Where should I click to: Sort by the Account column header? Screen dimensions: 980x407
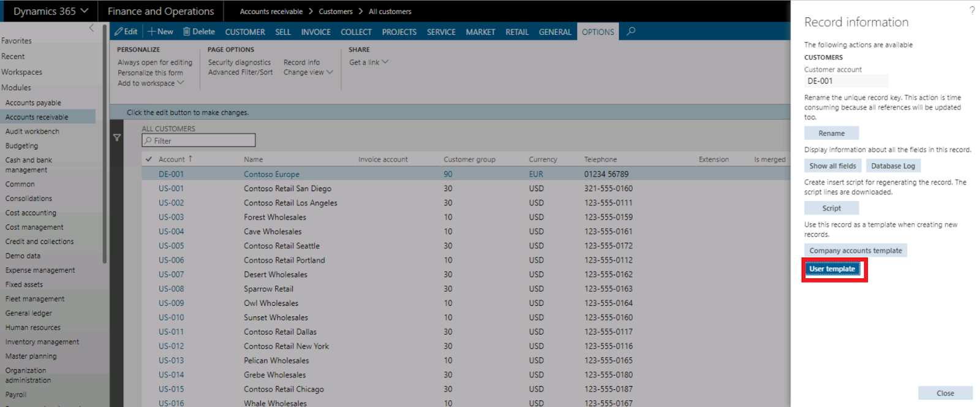pyautogui.click(x=175, y=159)
